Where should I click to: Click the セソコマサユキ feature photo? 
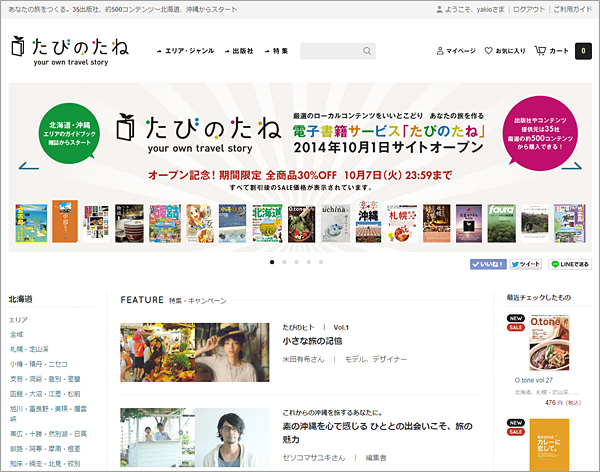194,437
